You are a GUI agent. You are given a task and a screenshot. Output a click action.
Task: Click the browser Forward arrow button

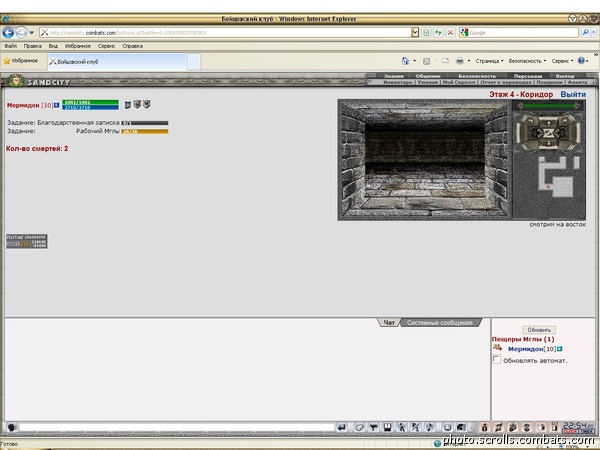(21, 33)
